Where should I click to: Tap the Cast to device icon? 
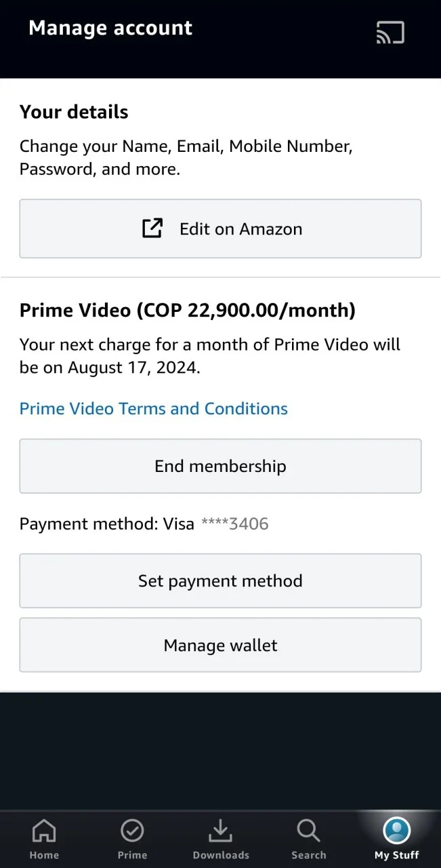pos(390,33)
